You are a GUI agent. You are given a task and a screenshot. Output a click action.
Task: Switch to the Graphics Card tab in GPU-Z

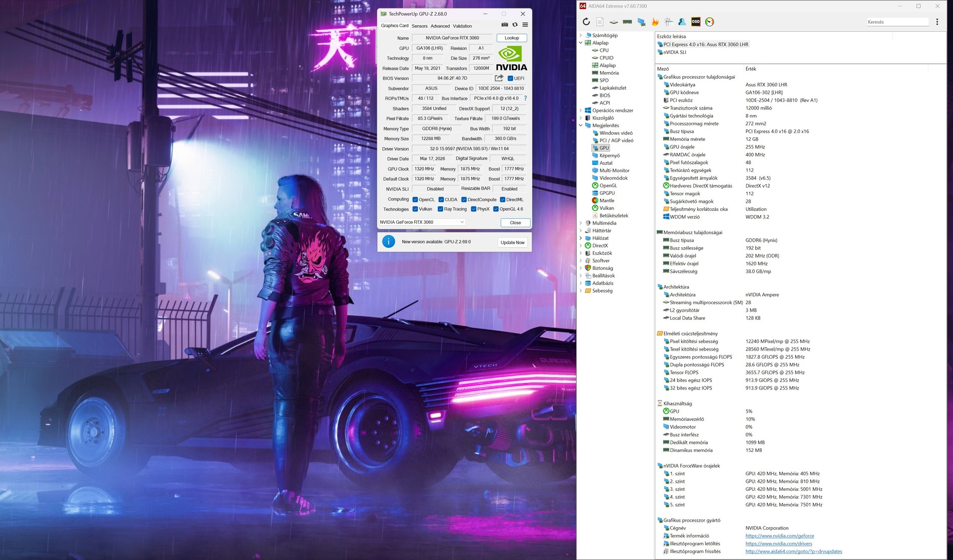pos(395,26)
